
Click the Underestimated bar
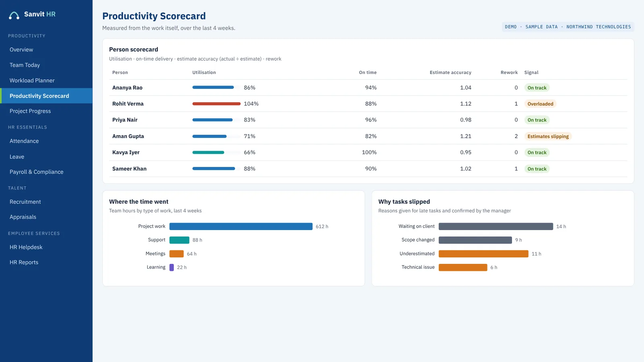click(483, 254)
